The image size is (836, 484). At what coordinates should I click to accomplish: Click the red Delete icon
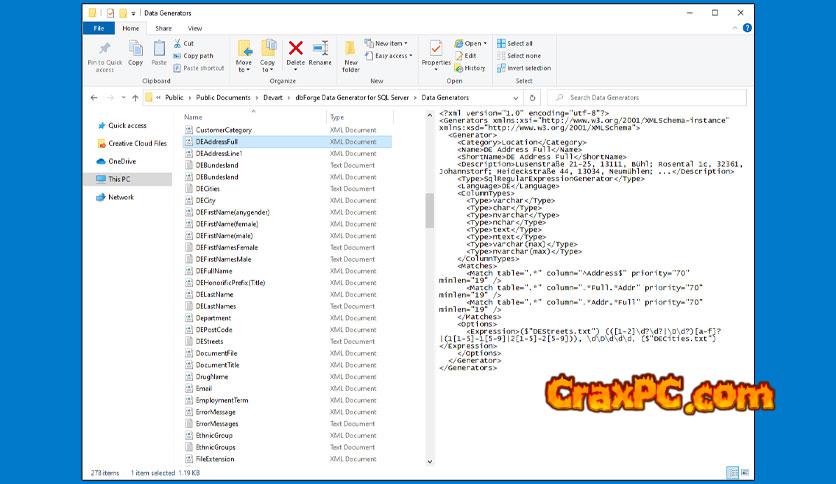coord(296,48)
